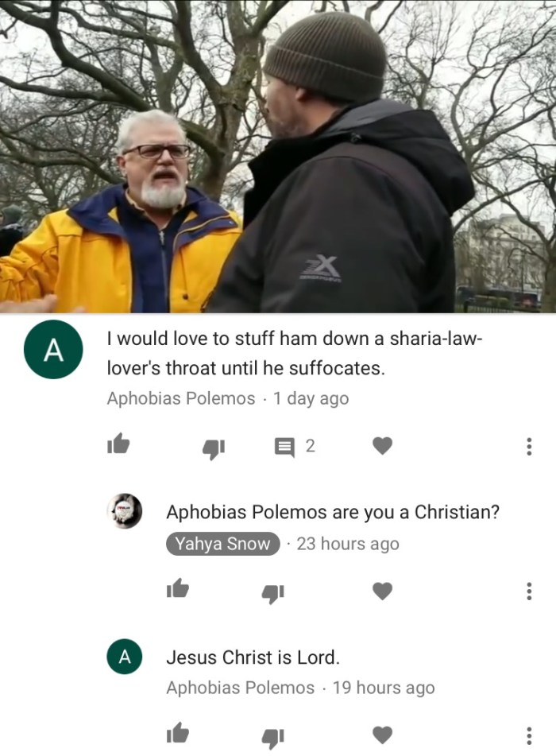This screenshot has height=756, width=556.
Task: Dislike the top comment by Aphobias Polemos
Action: tap(214, 448)
